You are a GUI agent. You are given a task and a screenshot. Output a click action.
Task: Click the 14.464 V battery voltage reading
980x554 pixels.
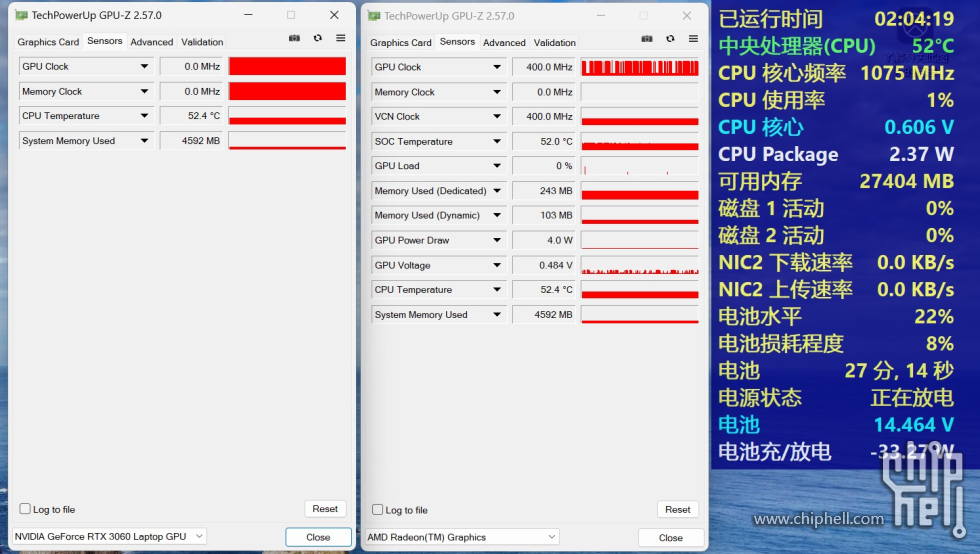coord(913,425)
